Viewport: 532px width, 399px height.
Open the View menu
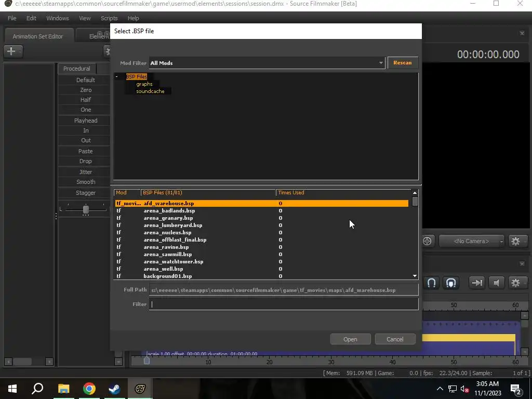coord(85,18)
